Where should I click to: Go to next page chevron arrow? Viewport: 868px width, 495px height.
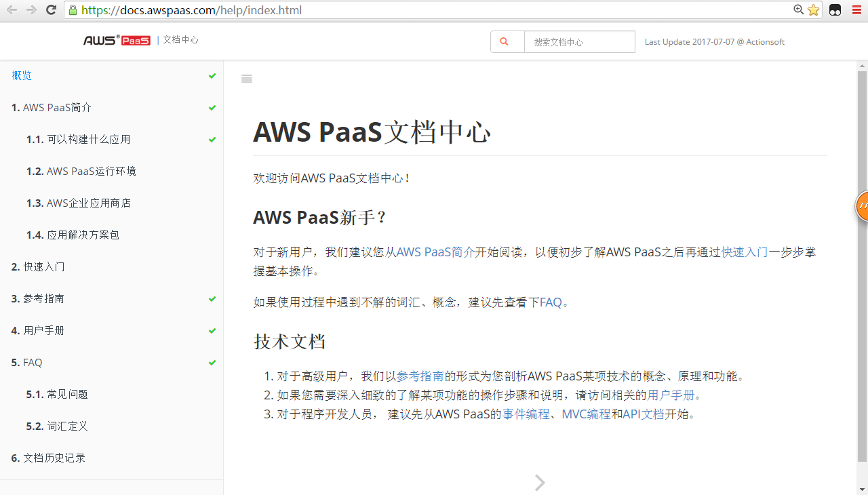click(x=540, y=482)
